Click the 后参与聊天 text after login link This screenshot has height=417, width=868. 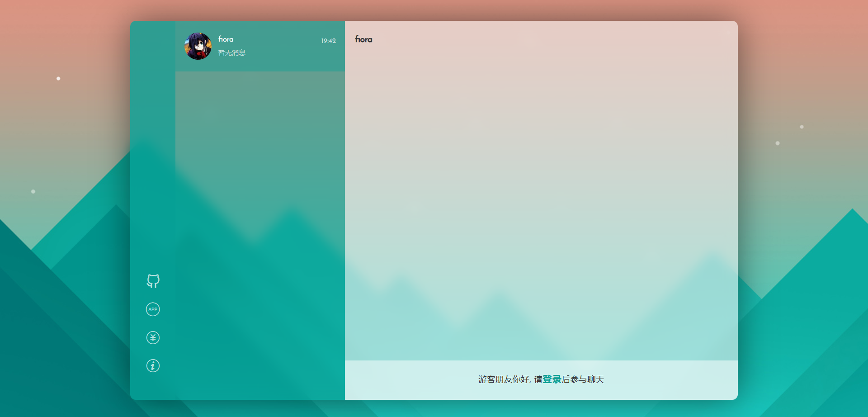coord(583,379)
